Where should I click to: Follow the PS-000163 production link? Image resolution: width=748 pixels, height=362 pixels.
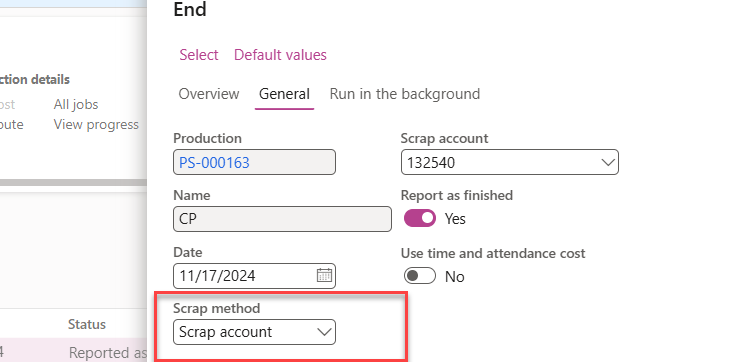coord(214,163)
